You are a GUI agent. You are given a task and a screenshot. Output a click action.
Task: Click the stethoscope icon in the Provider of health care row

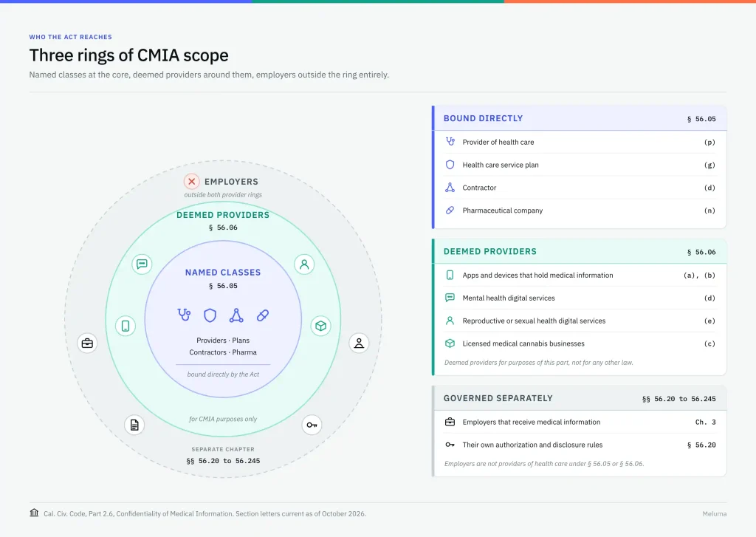click(450, 142)
